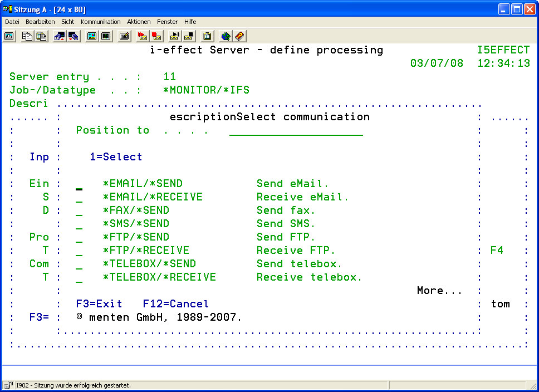Click the F3=Exit function key label
This screenshot has height=392, width=539.
[99, 304]
